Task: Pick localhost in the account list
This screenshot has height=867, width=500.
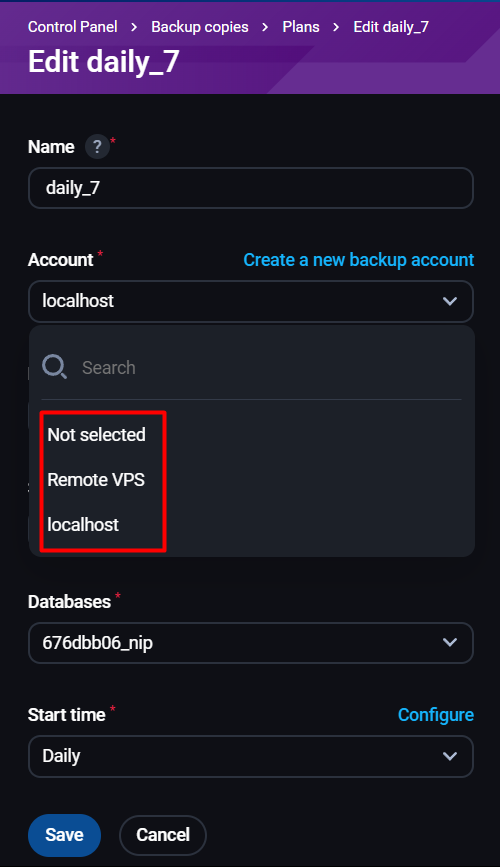Action: tap(83, 524)
